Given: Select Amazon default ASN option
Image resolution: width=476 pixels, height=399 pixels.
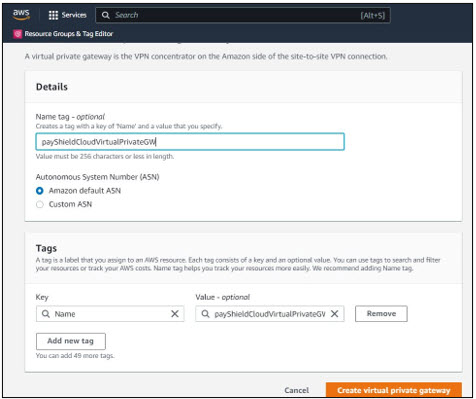Looking at the screenshot, I should pyautogui.click(x=40, y=191).
